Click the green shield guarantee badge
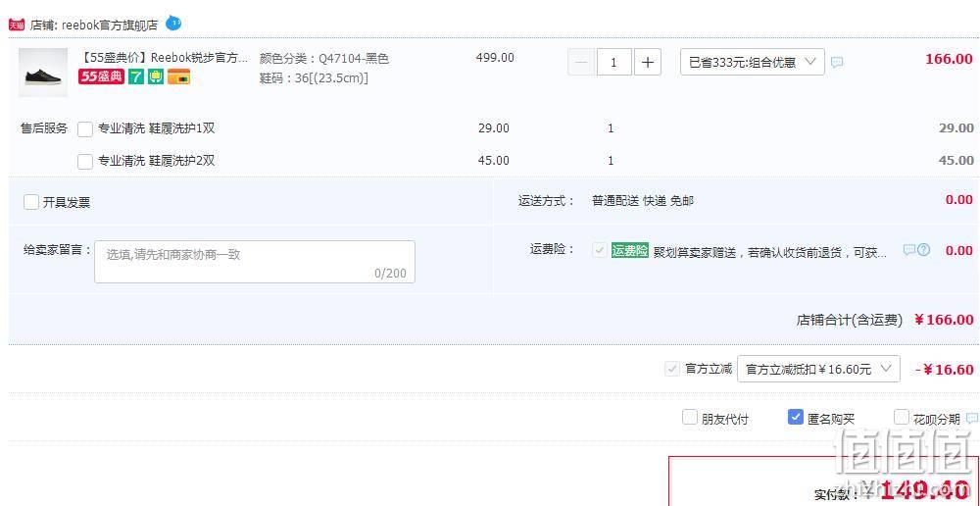980x506 pixels. click(x=156, y=76)
